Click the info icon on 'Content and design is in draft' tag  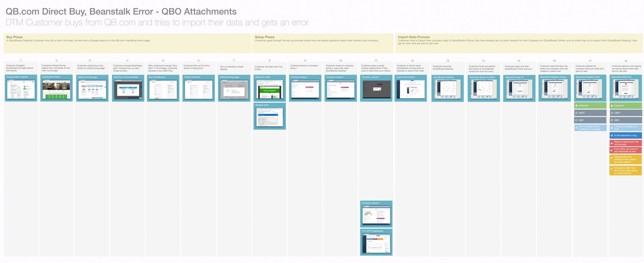coord(612,128)
